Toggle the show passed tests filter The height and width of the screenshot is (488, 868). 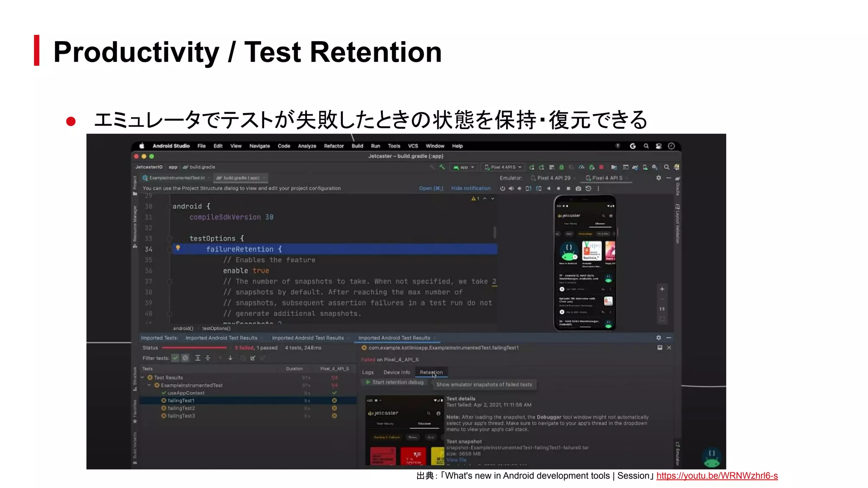tap(175, 358)
